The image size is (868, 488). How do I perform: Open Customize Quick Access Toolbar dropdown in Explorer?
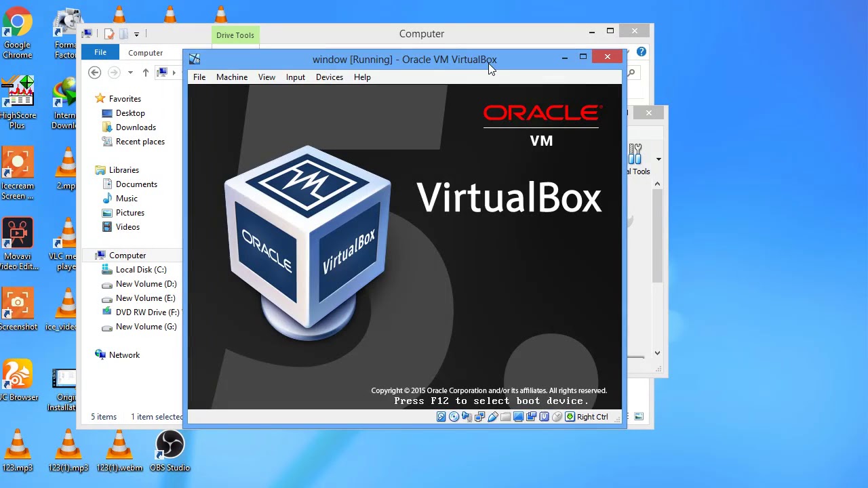tap(136, 34)
